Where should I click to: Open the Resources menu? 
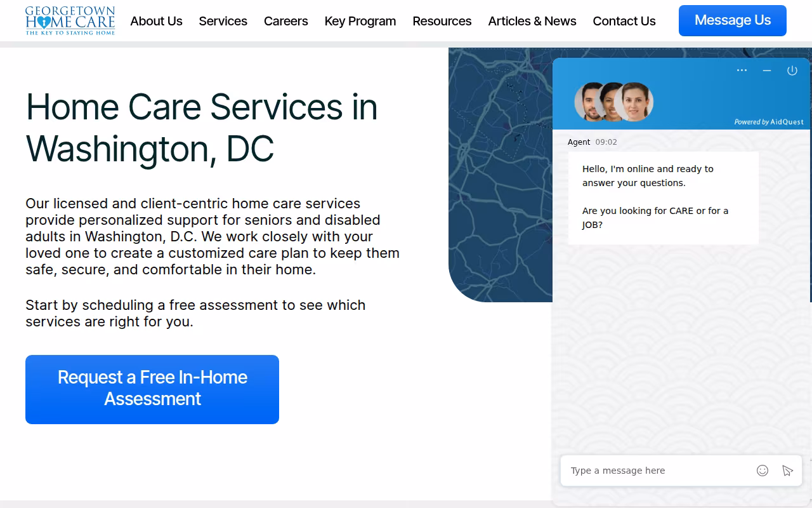(x=442, y=21)
